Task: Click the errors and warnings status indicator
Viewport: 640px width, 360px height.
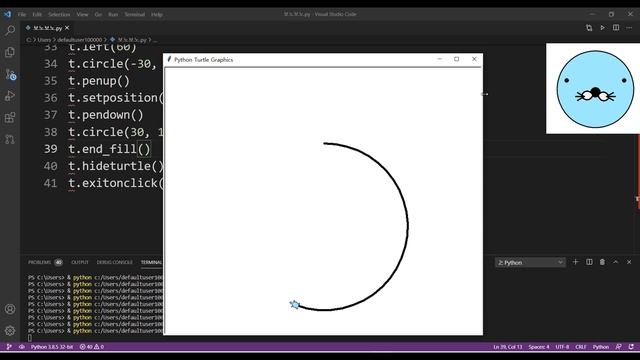Action: point(92,347)
